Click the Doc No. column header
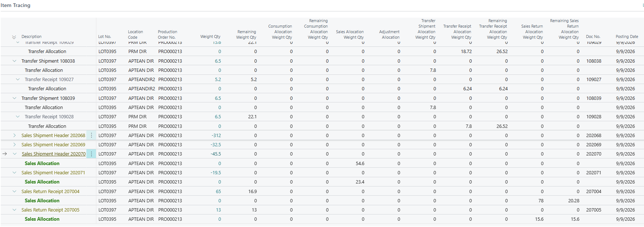The width and height of the screenshot is (644, 227). [x=593, y=36]
